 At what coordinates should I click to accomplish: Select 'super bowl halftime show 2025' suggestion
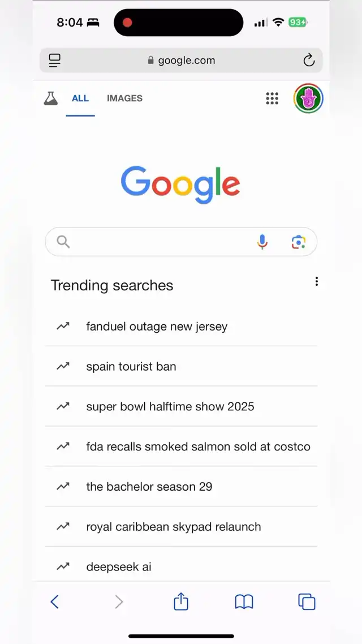tap(170, 407)
